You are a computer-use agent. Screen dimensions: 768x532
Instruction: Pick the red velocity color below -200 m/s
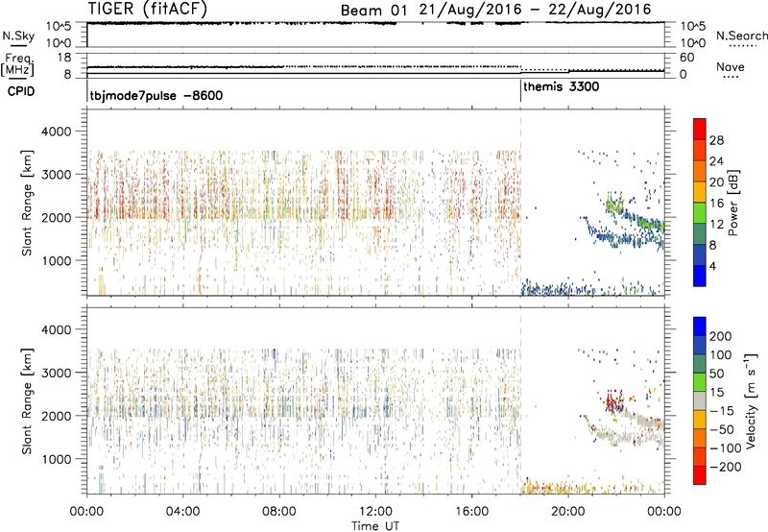tap(700, 475)
